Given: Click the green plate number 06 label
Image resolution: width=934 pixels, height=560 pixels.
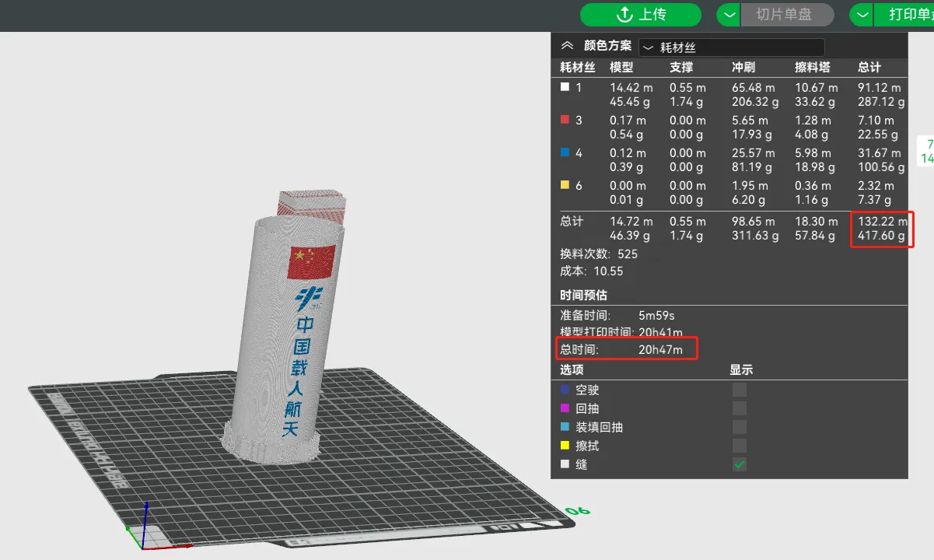Looking at the screenshot, I should (578, 511).
